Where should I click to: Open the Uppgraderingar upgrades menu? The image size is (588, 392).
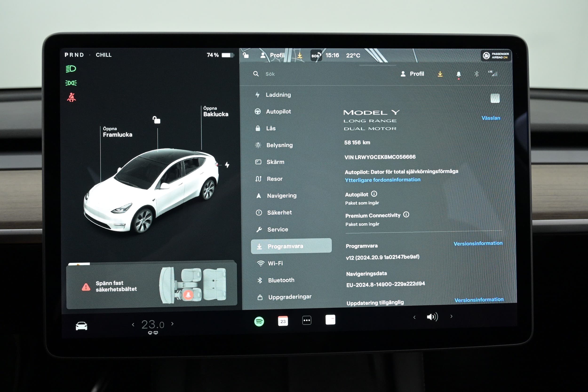[x=285, y=297]
